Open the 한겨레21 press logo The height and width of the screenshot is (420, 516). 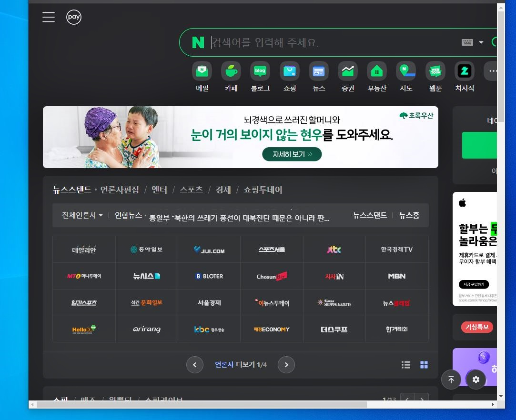tap(397, 329)
